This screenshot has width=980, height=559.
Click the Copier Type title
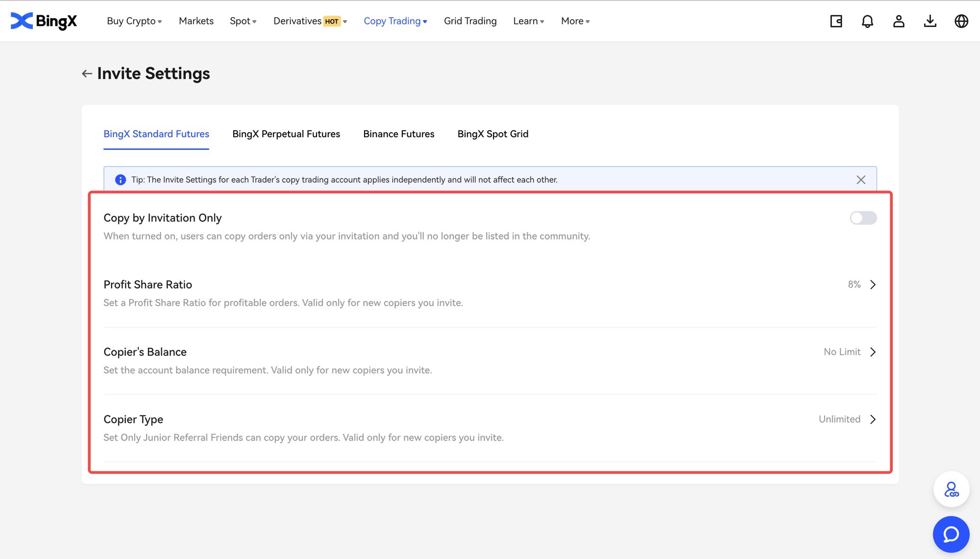click(x=133, y=419)
